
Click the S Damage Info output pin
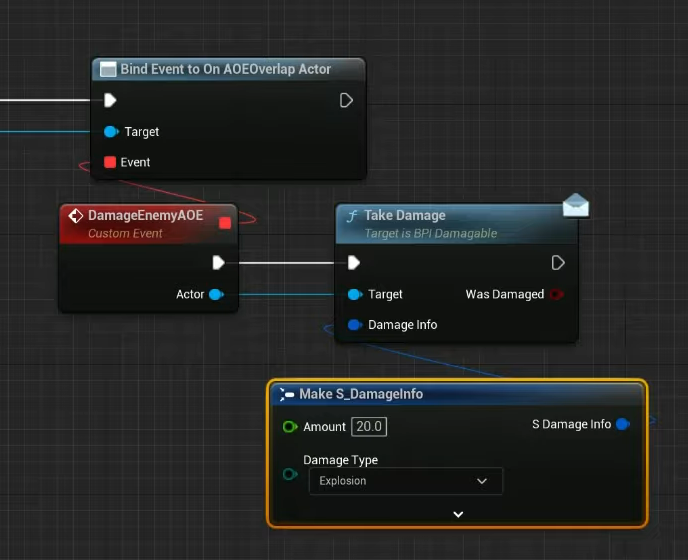[x=623, y=424]
